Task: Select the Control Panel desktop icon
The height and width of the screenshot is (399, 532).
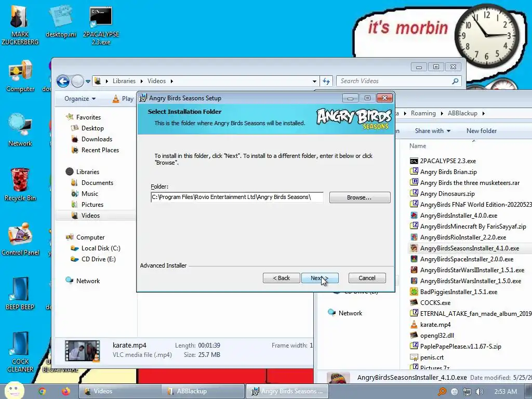Action: (20, 239)
